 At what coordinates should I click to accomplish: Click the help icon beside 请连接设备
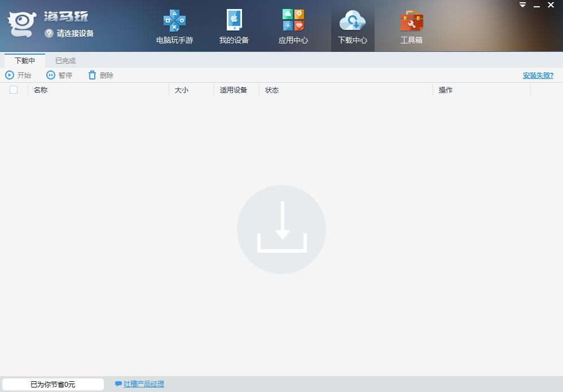tap(49, 33)
